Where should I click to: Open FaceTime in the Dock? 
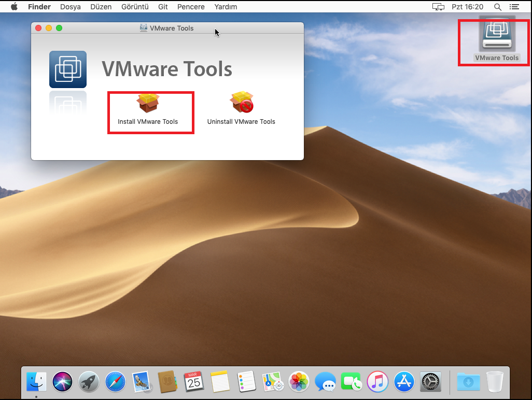[352, 382]
